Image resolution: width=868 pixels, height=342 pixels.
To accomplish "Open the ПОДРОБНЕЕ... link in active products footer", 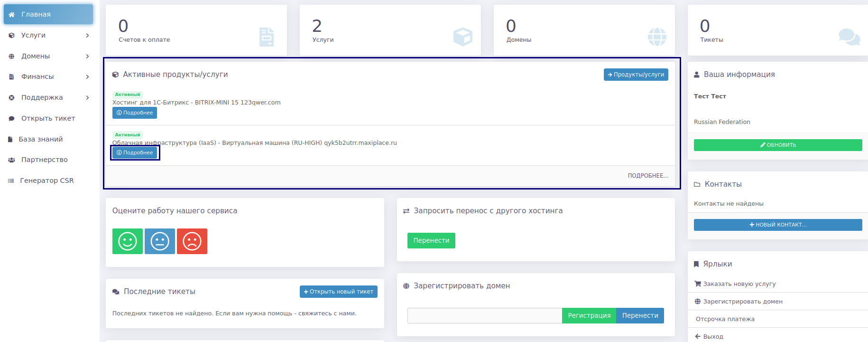I will (x=648, y=176).
